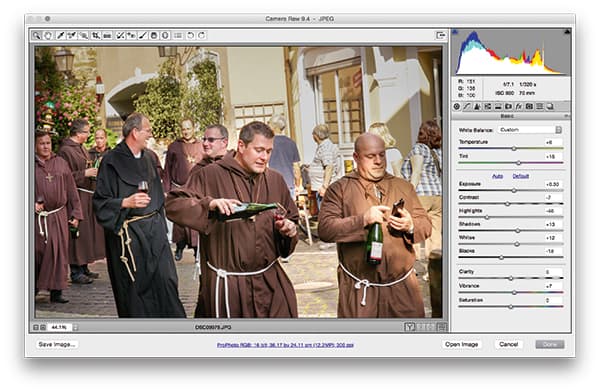Click the Temperature value field

[x=553, y=142]
